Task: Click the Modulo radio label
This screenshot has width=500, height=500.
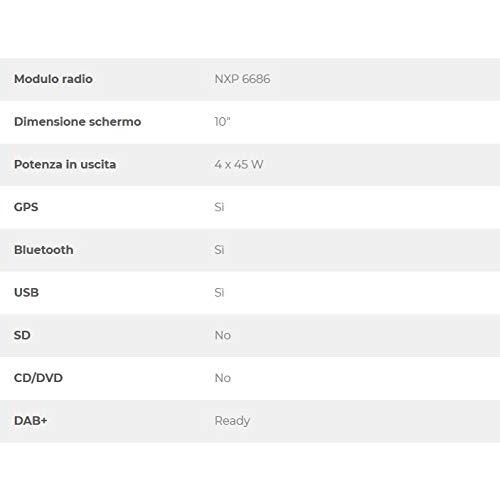Action: coord(53,79)
